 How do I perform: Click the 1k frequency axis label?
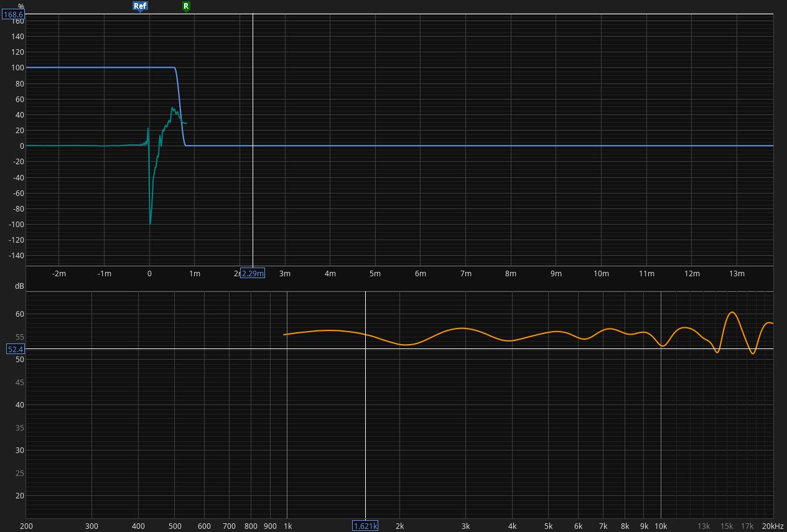(x=288, y=526)
